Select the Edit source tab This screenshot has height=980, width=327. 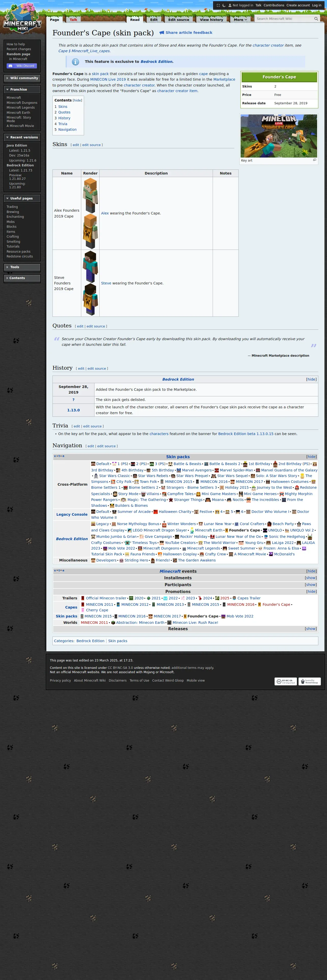tap(179, 20)
